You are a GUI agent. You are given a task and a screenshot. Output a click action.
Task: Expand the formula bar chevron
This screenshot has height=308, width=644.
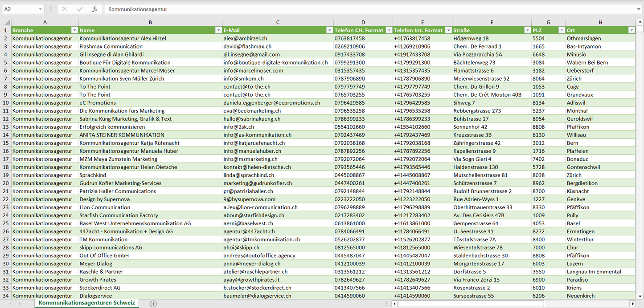tap(639, 9)
